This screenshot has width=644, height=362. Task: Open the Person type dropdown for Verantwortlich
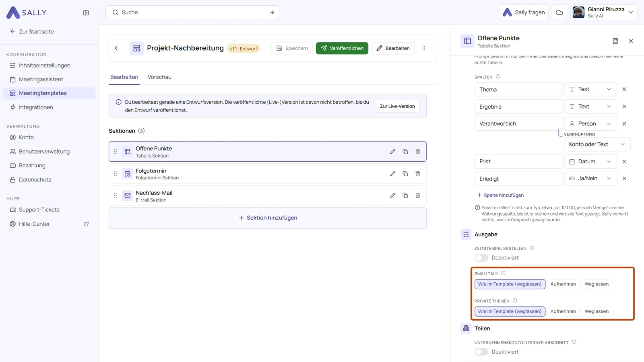pos(590,123)
